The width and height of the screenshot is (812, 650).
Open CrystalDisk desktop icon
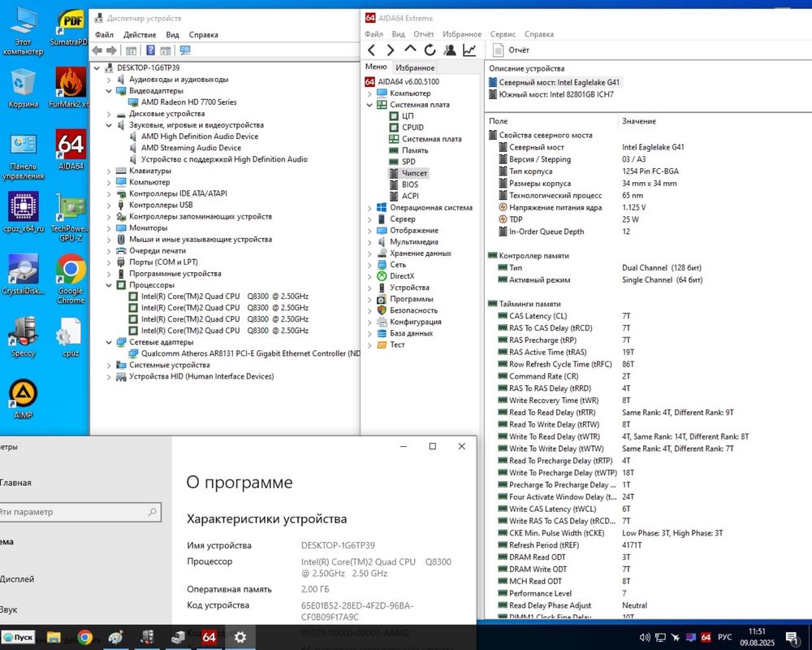click(x=24, y=274)
